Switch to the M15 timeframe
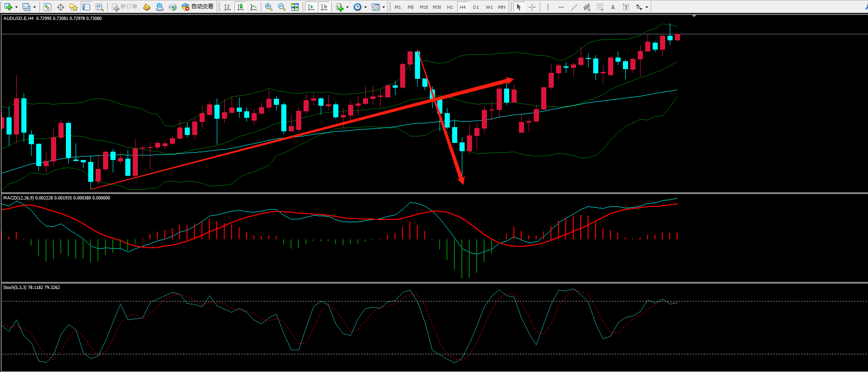This screenshot has width=868, height=372. [424, 7]
